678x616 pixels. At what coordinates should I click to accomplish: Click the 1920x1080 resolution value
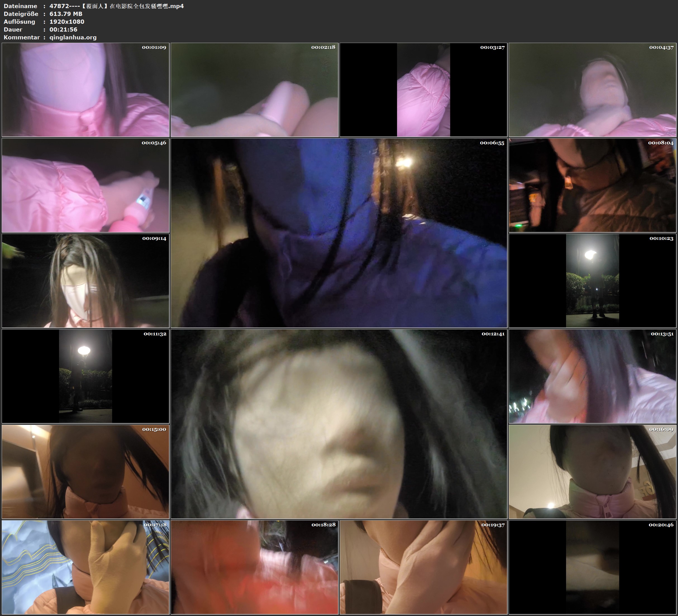pyautogui.click(x=67, y=22)
